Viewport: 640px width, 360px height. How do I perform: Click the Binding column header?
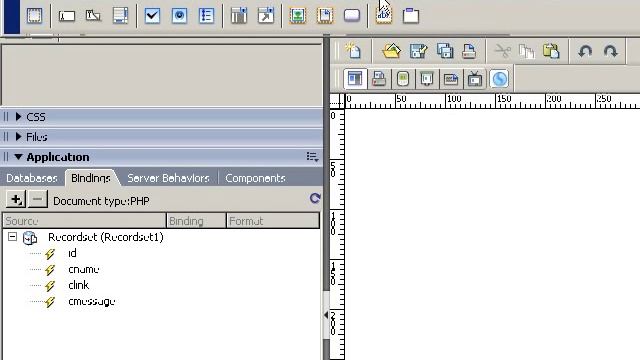196,221
